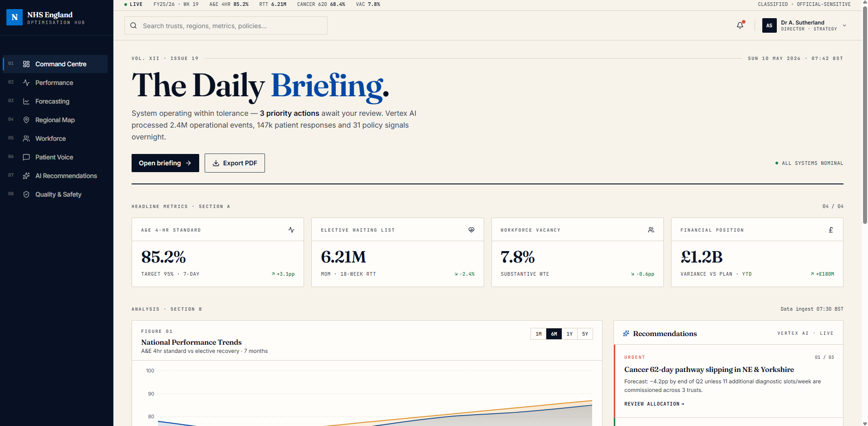Viewport: 868px width, 426px height.
Task: Navigate to Forecasting
Action: [x=55, y=101]
